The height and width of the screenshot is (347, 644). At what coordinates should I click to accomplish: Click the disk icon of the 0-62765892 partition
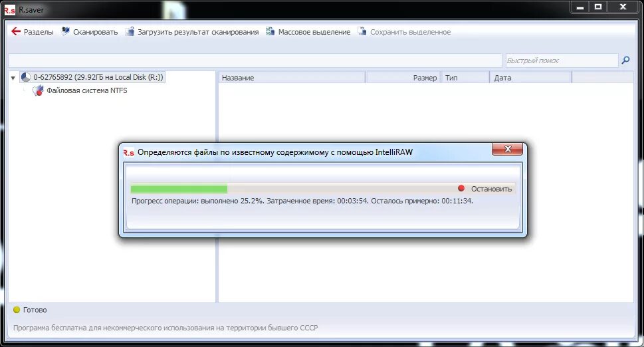pos(26,77)
